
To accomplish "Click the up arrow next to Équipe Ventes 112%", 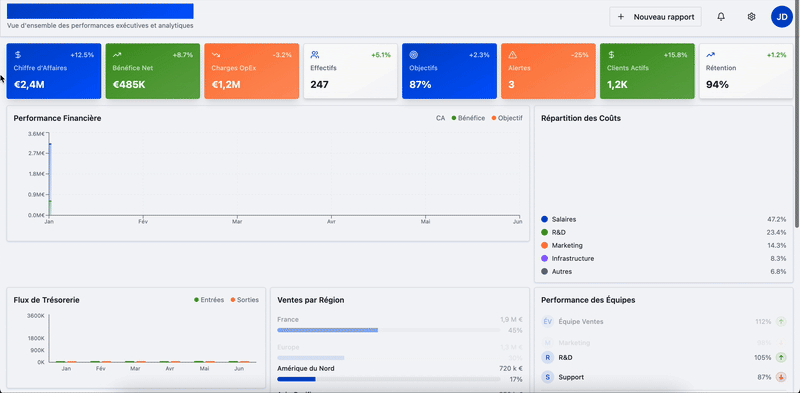I will (781, 322).
